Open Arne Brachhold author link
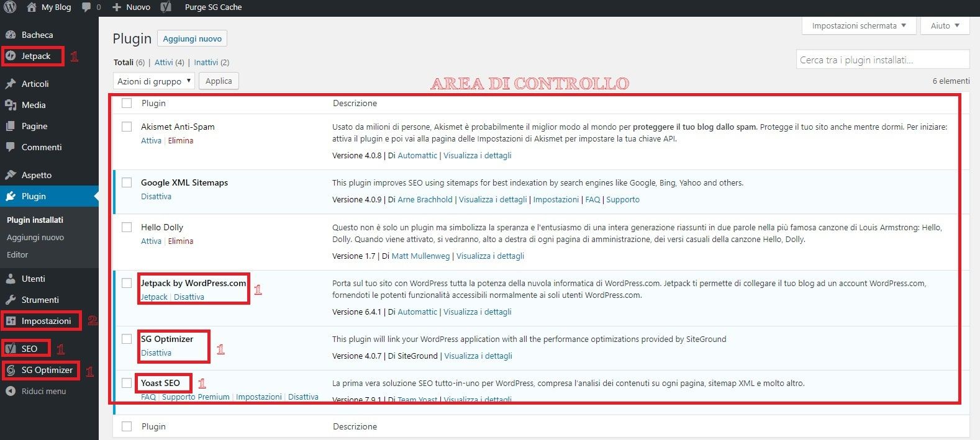The height and width of the screenshot is (440, 980). coord(425,200)
